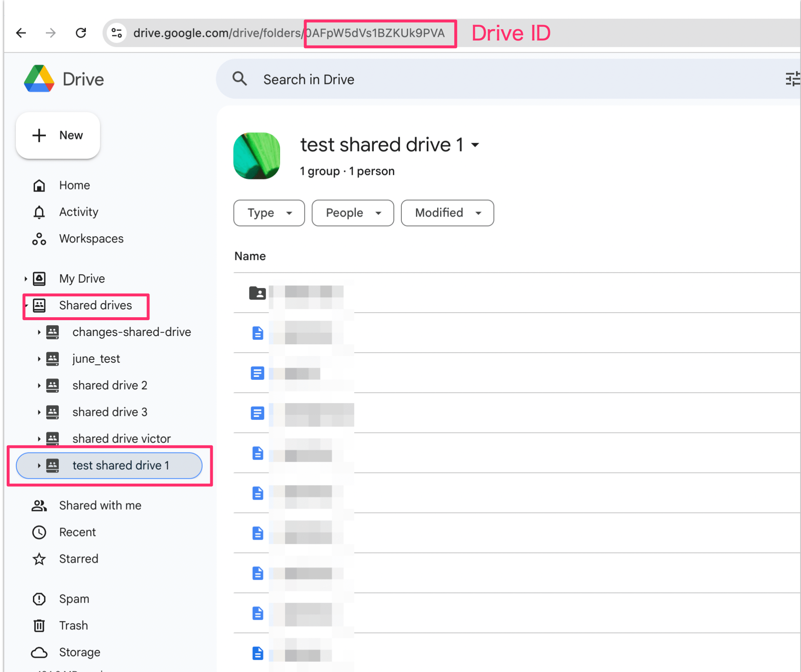Click the 1 group · 1 person members text
This screenshot has width=801, height=672.
click(x=347, y=171)
